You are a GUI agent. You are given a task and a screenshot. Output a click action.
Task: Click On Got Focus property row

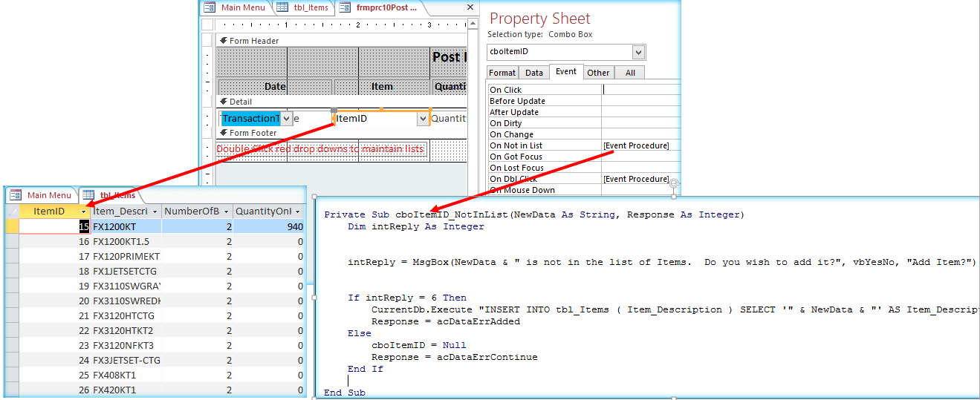[x=584, y=156]
